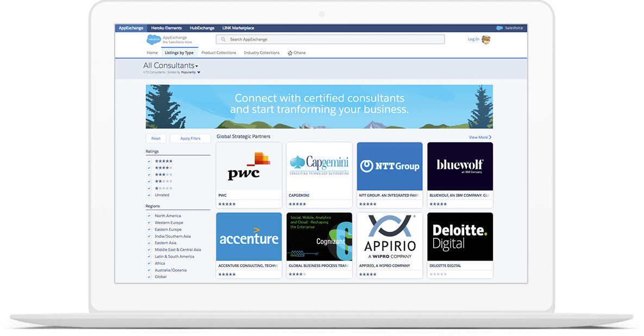
Task: Select the NTT Group logo tile
Action: (x=390, y=167)
